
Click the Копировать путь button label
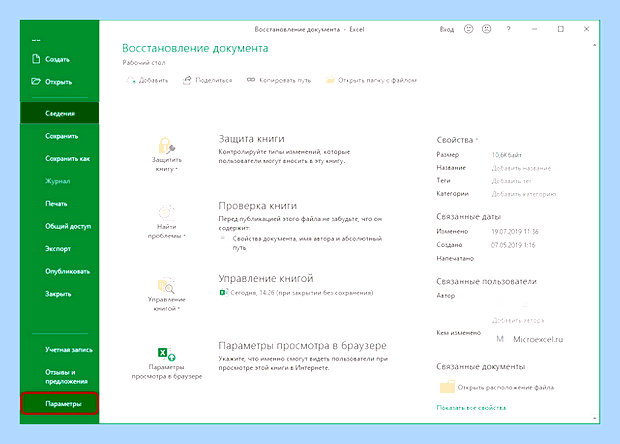(x=285, y=80)
